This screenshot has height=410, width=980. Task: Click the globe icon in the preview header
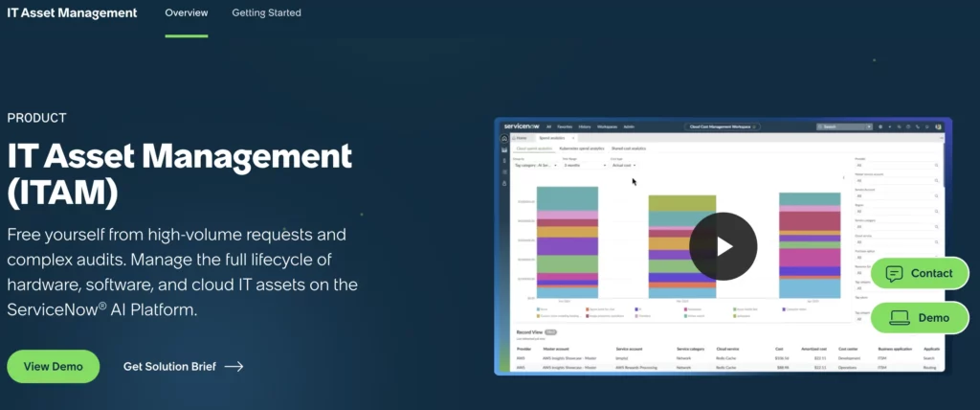880,126
